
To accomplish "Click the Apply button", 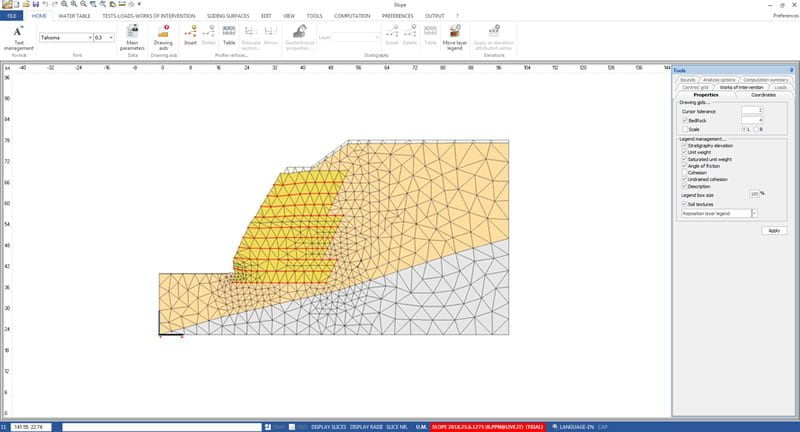I will (x=773, y=230).
